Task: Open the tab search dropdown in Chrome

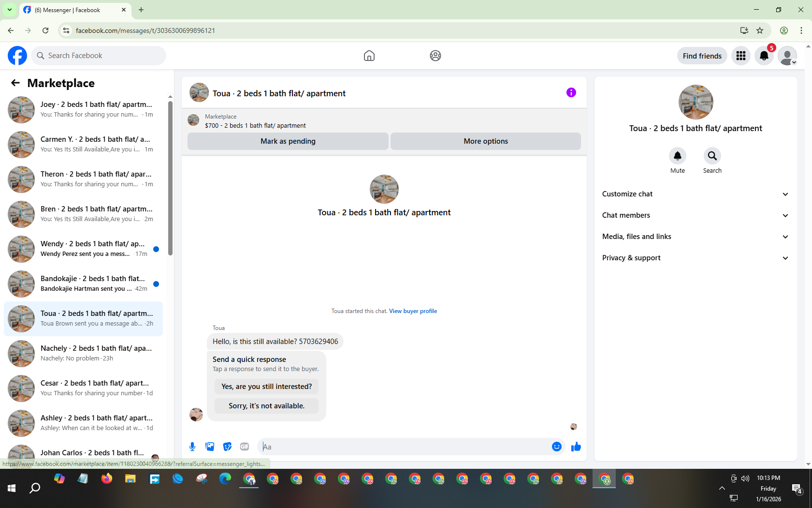Action: pos(10,10)
